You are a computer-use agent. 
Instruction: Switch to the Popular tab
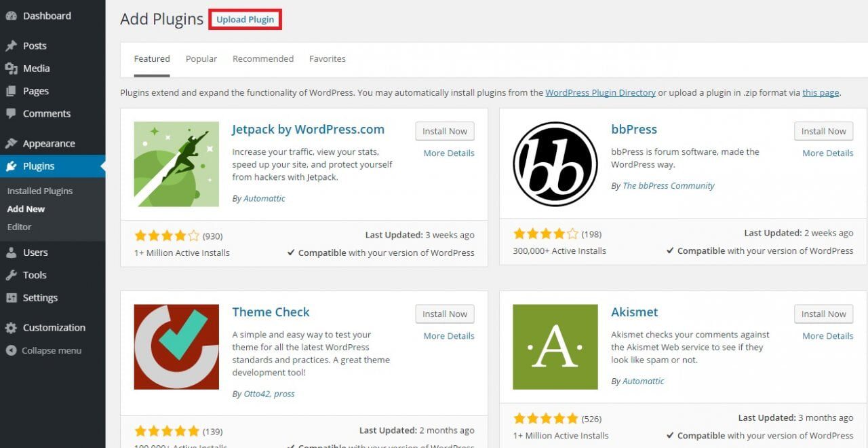pyautogui.click(x=201, y=59)
